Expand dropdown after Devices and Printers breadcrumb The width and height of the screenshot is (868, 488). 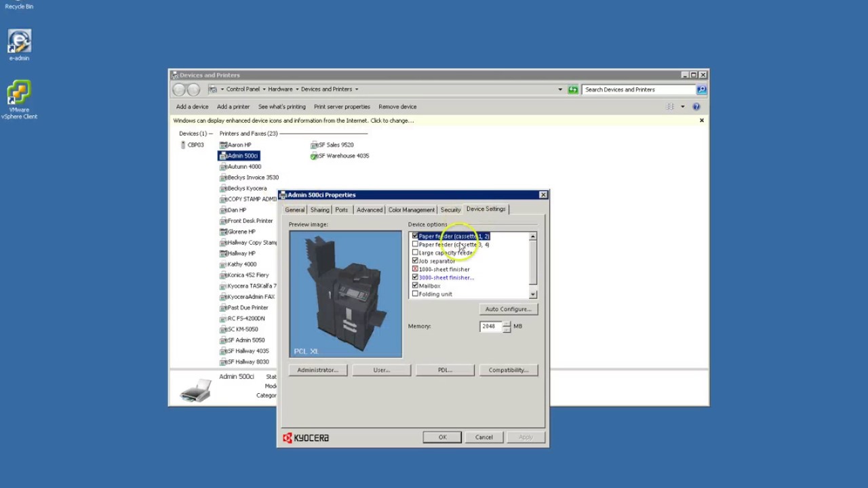(356, 89)
